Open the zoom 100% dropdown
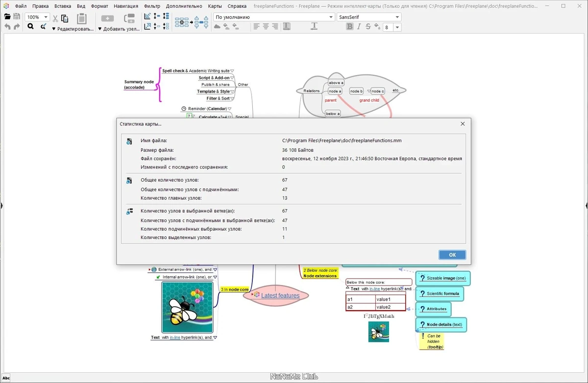 pyautogui.click(x=37, y=17)
